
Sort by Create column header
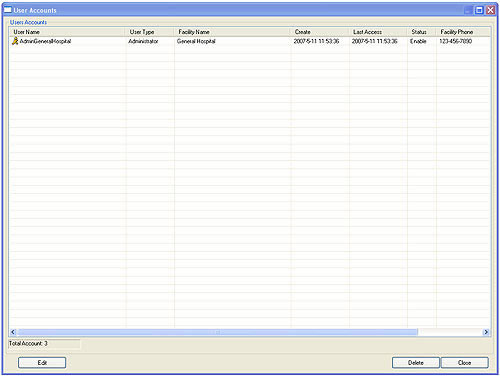(320, 32)
